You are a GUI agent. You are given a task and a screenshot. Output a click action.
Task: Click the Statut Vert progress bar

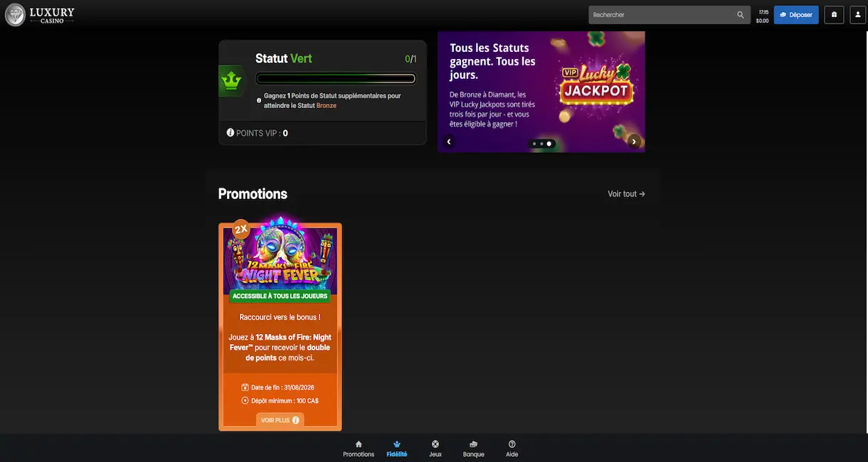(335, 79)
